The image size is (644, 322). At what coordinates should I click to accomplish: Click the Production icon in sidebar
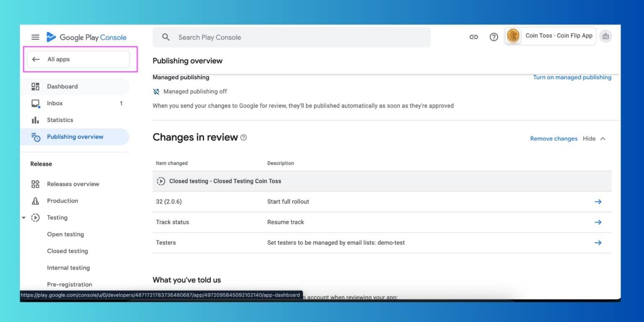pos(36,201)
